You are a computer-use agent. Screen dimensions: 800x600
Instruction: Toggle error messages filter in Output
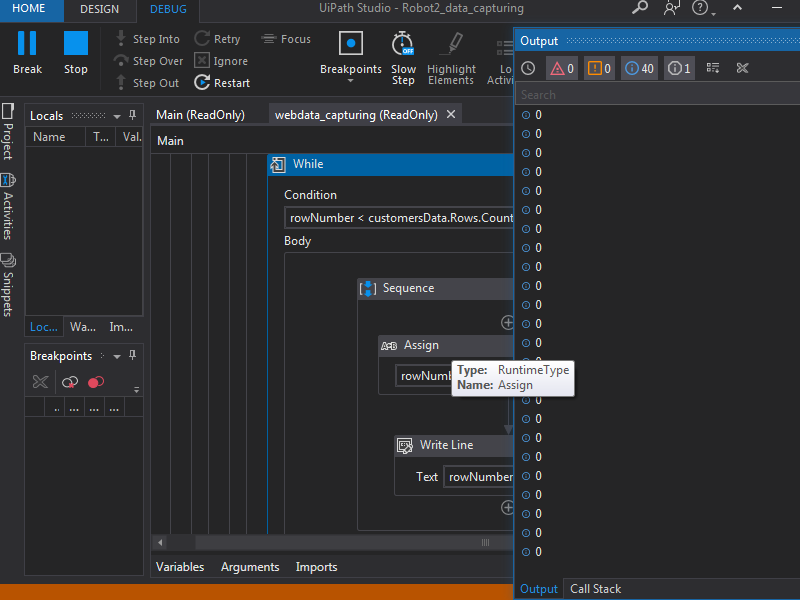(x=562, y=68)
